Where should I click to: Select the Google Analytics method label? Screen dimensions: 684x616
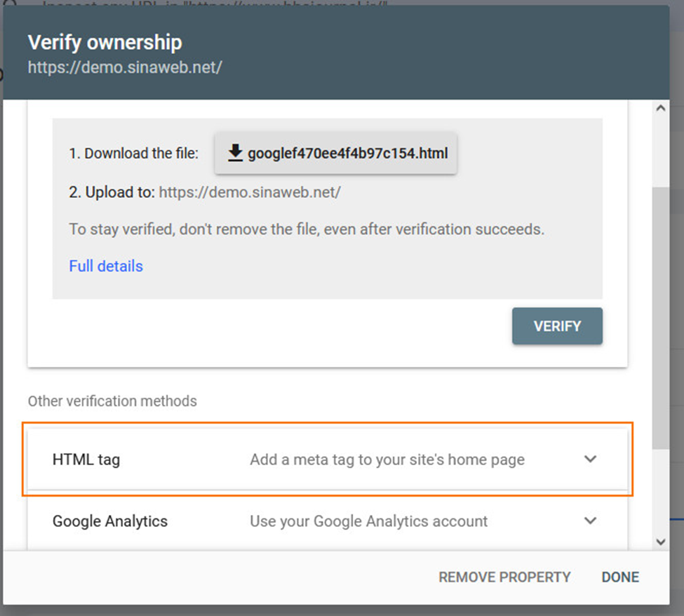110,521
